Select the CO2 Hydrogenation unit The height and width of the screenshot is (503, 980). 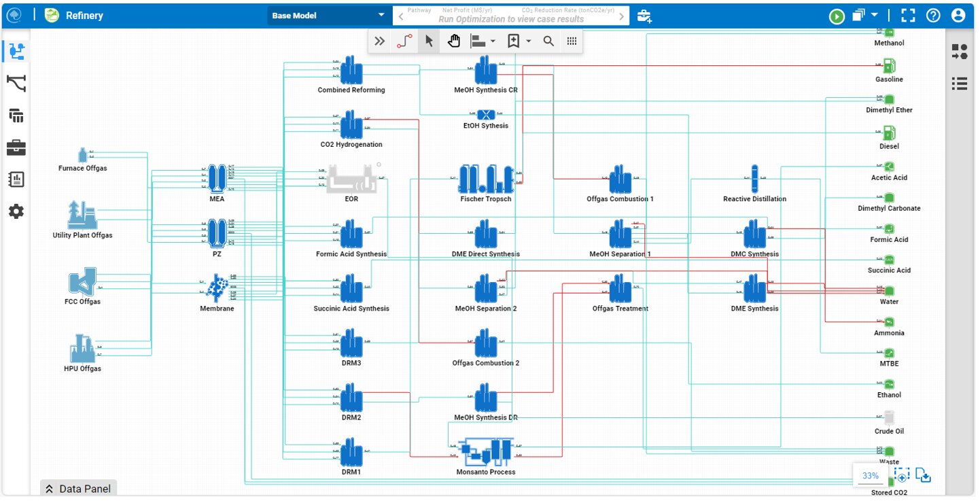click(351, 125)
